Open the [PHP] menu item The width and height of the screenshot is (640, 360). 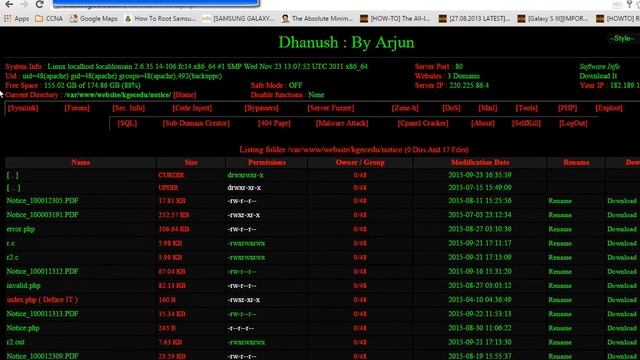tap(567, 108)
